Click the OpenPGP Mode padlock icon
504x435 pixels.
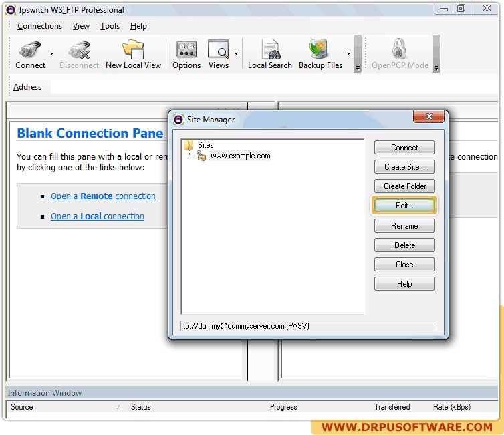click(400, 49)
